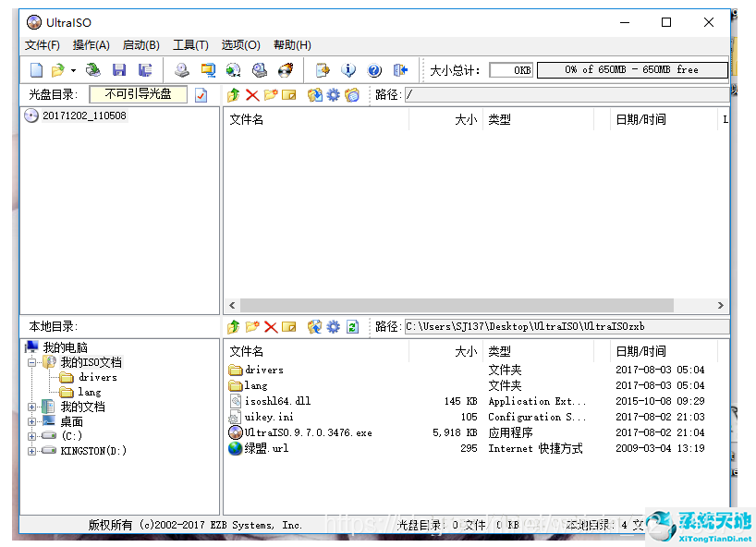The height and width of the screenshot is (547, 756).
Task: Open the 工具(T) menu
Action: [190, 45]
